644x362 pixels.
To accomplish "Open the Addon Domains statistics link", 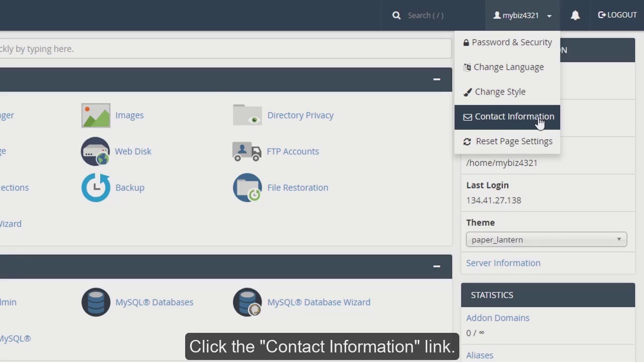I will (498, 318).
